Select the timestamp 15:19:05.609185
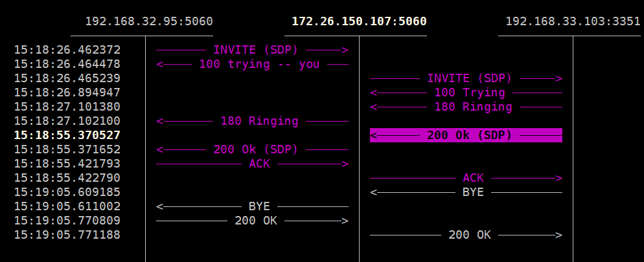This screenshot has height=262, width=644. pyautogui.click(x=67, y=192)
